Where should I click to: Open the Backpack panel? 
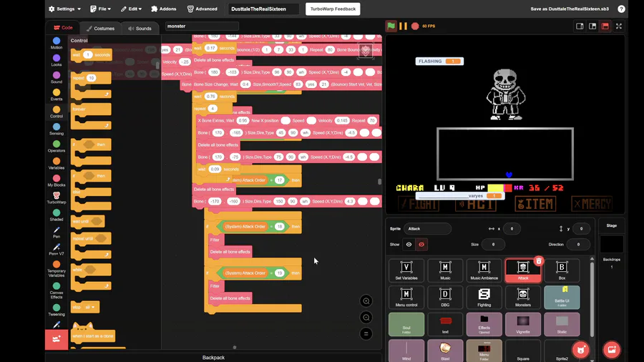[213, 358]
